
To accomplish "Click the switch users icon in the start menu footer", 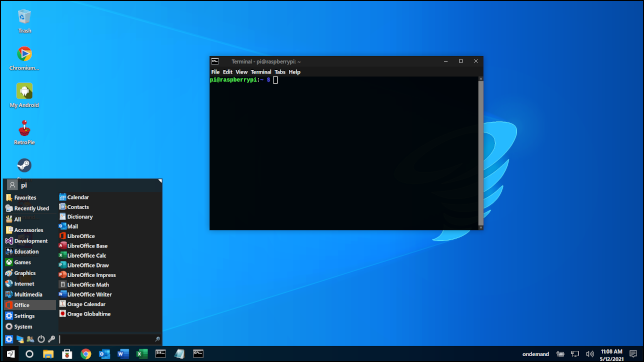I will point(30,339).
